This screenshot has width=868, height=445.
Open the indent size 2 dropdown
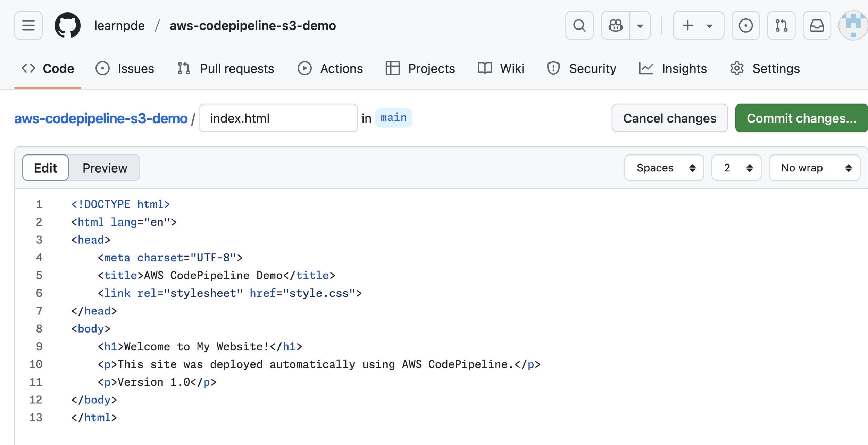pyautogui.click(x=736, y=168)
